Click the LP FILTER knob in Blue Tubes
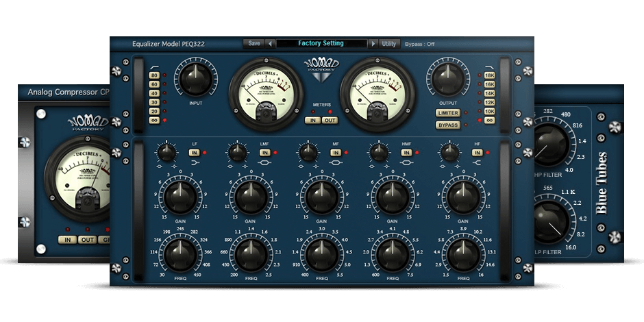 pos(552,222)
